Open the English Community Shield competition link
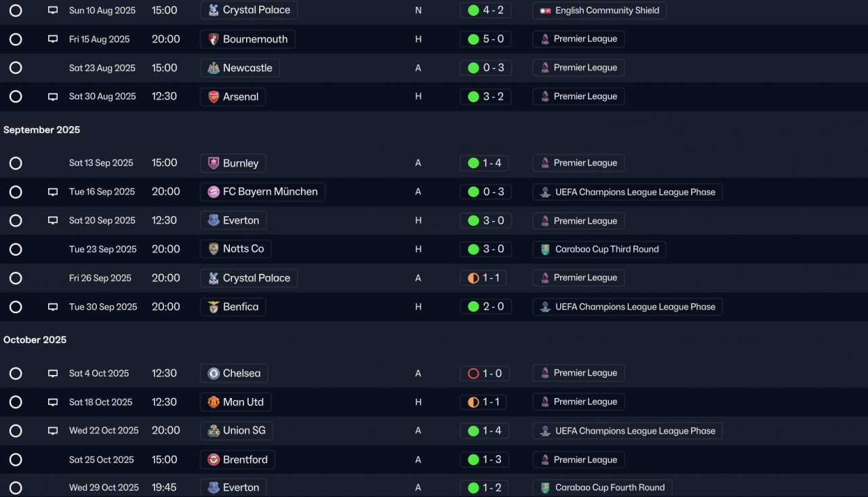868x497 pixels. pyautogui.click(x=606, y=11)
